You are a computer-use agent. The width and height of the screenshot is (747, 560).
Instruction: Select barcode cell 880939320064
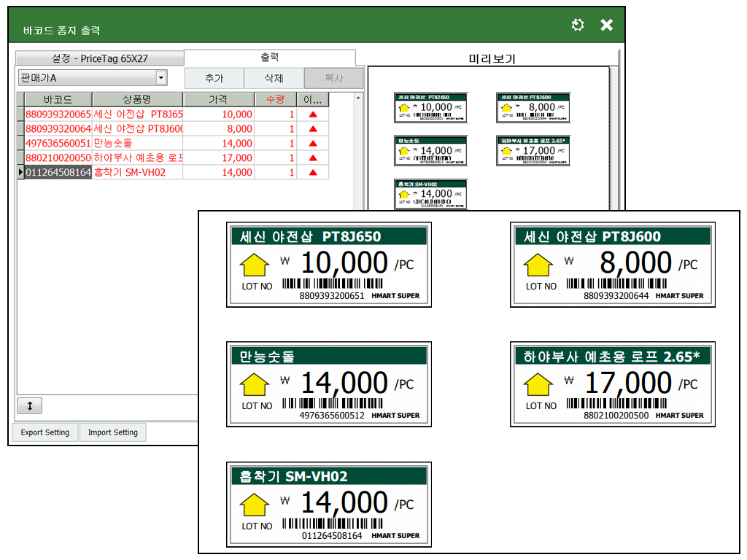[58, 128]
